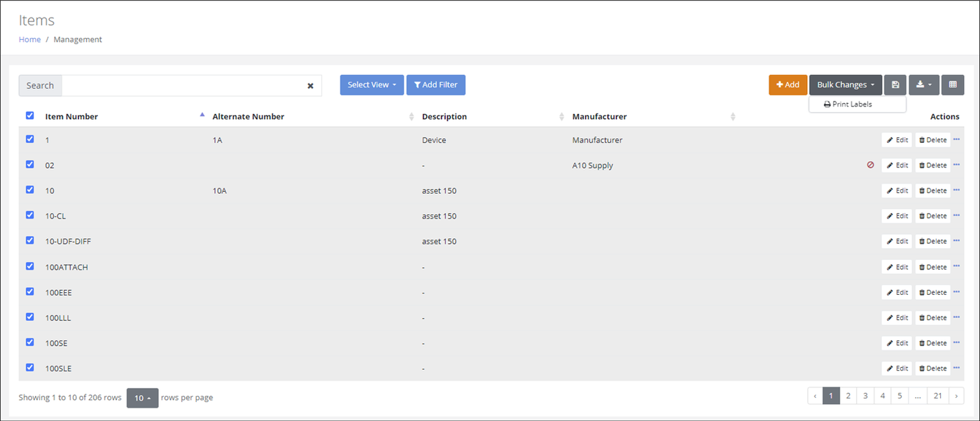Viewport: 980px width, 421px height.
Task: Edit item 100EEE
Action: [x=897, y=292]
